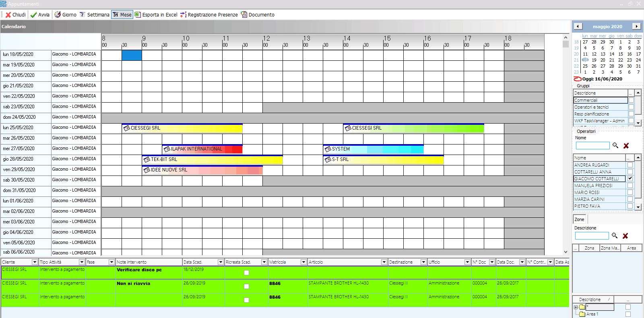Toggle Ricreata Scad. checkbox in Verificare disco pc row
Image resolution: width=644 pixels, height=318 pixels.
click(246, 273)
